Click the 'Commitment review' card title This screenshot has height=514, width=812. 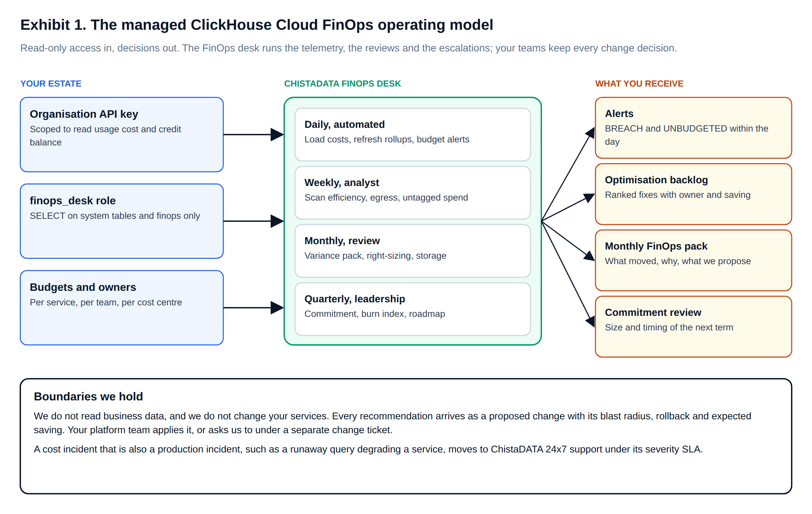[x=653, y=312]
